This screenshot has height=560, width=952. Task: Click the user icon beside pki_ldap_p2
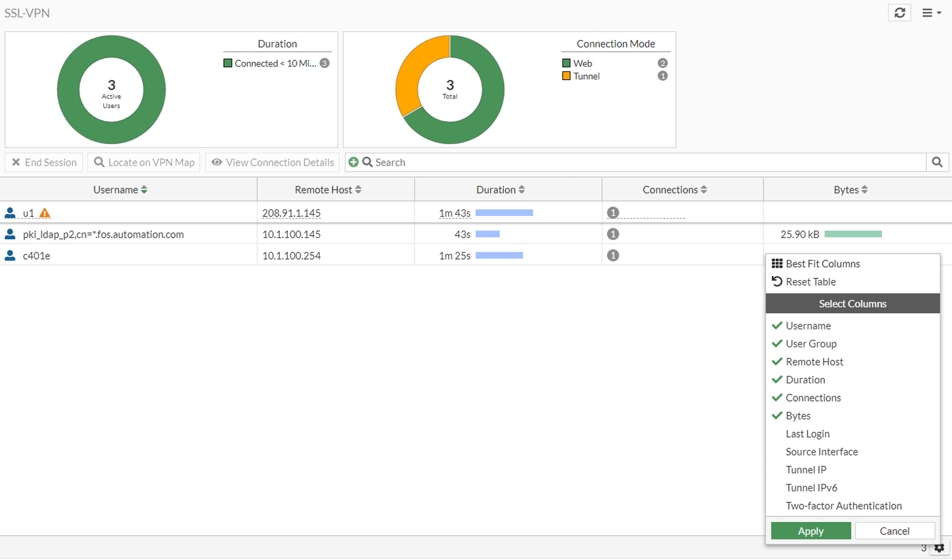tap(10, 234)
